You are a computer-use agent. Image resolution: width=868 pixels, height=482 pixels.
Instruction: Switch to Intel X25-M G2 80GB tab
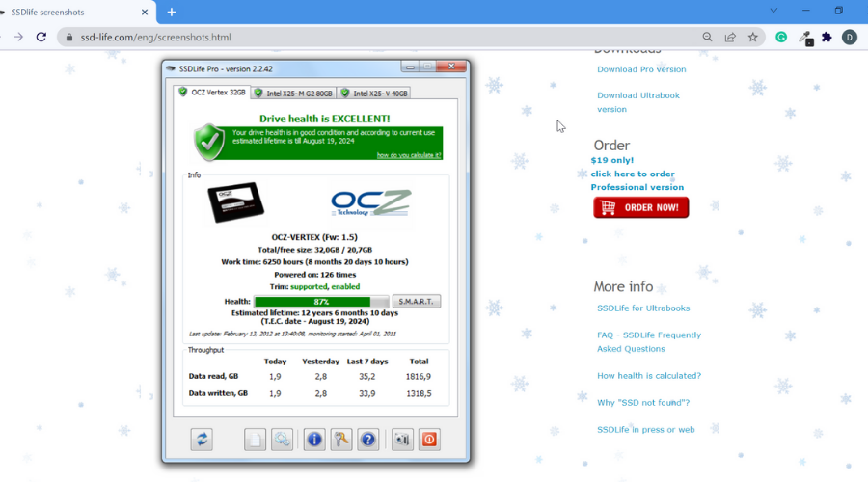click(x=293, y=94)
